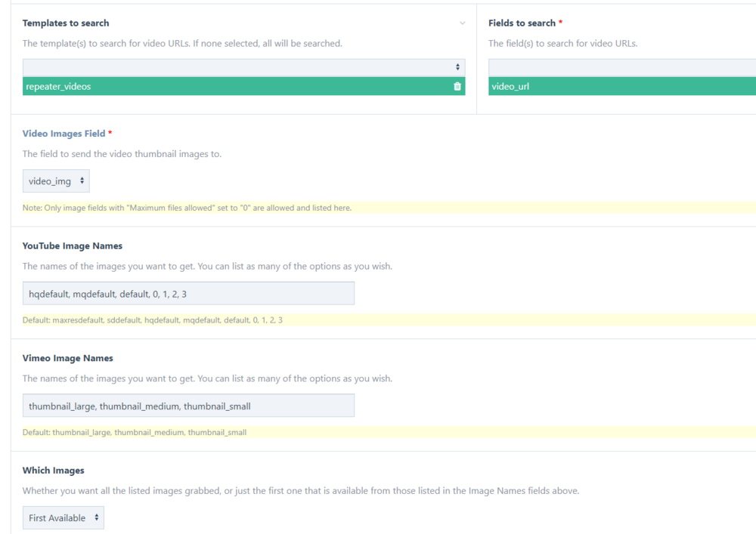This screenshot has height=534, width=756.
Task: Open the First Available dropdown
Action: (64, 518)
